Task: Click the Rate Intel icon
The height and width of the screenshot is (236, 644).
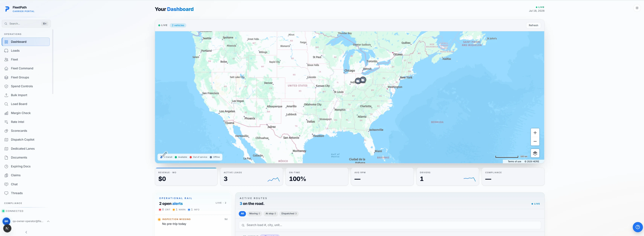Action: [x=6, y=122]
